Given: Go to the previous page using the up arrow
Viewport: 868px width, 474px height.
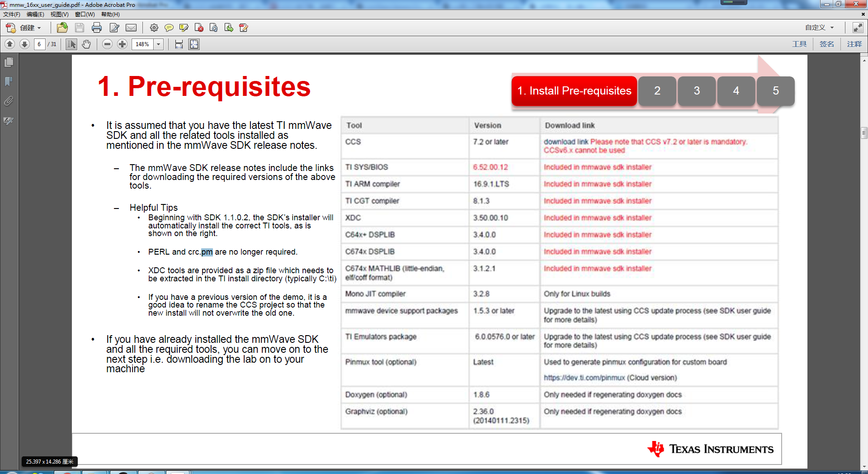Looking at the screenshot, I should coord(10,44).
